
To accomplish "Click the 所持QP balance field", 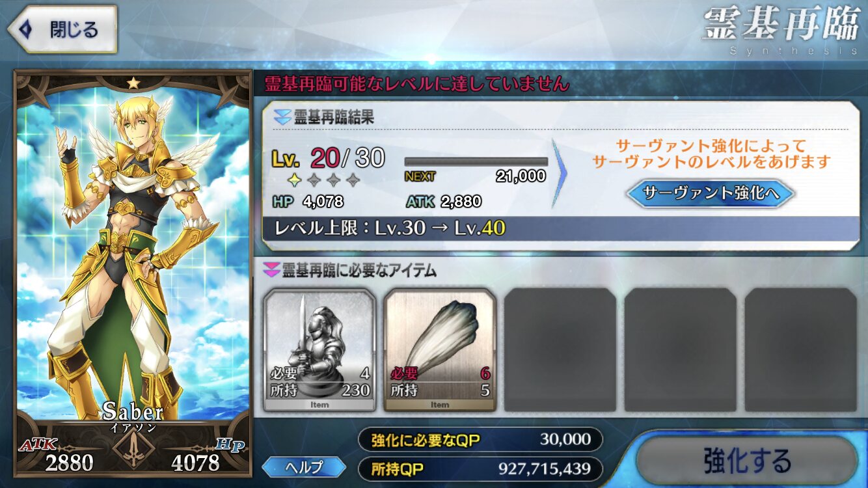I will pyautogui.click(x=480, y=468).
